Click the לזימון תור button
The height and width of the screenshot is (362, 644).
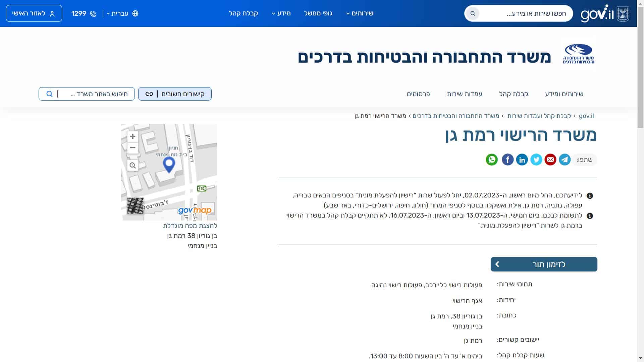point(544,264)
